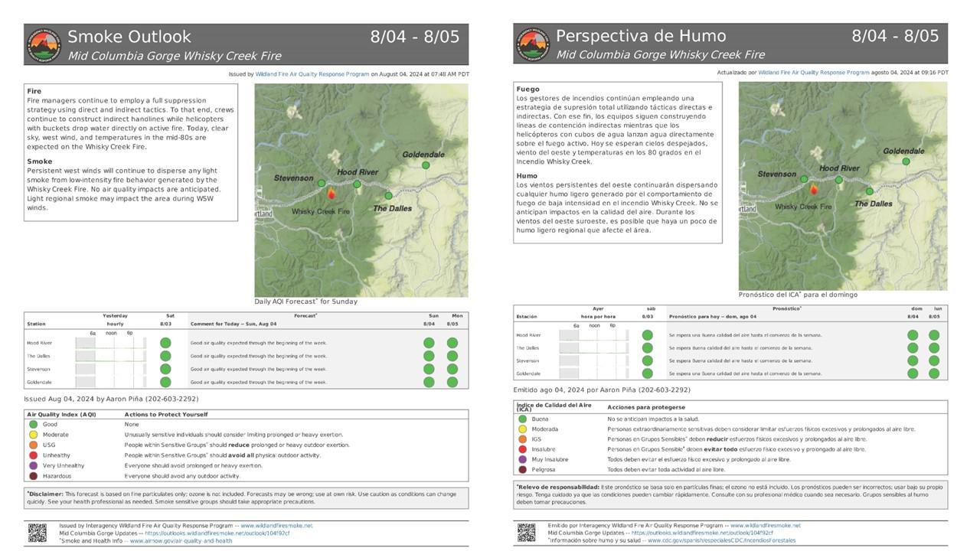Open the outlooks.wildlandfiresmoke.net link on Spanish footer
This screenshot has height=551, width=980.
pyautogui.click(x=701, y=533)
